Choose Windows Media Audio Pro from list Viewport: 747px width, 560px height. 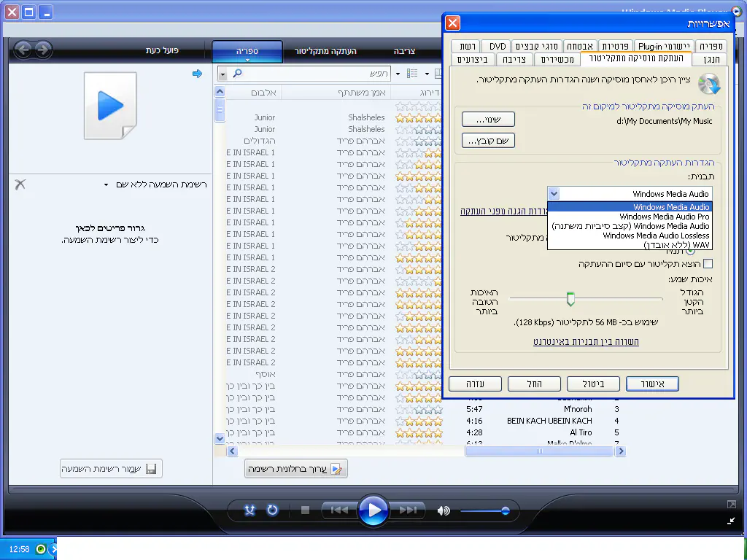(x=664, y=217)
